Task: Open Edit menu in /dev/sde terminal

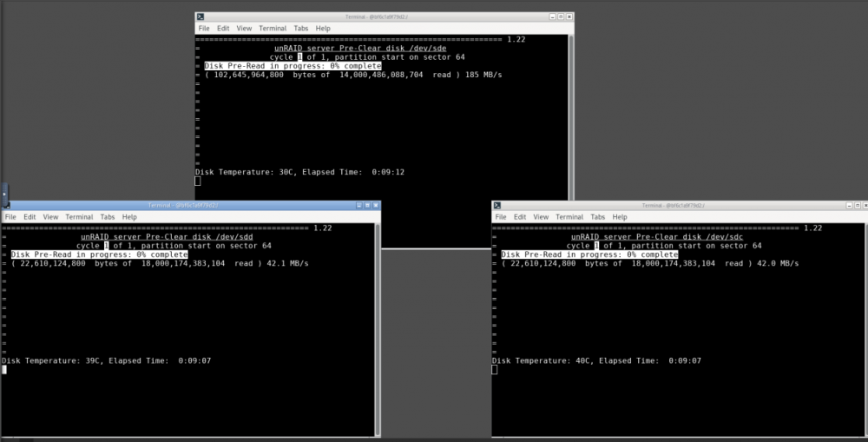Action: pos(223,29)
